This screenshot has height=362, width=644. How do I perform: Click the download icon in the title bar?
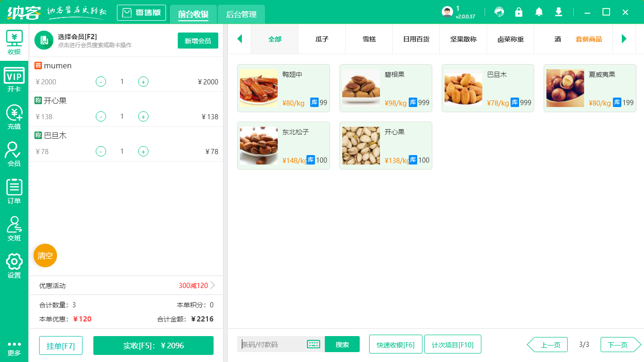click(x=558, y=12)
